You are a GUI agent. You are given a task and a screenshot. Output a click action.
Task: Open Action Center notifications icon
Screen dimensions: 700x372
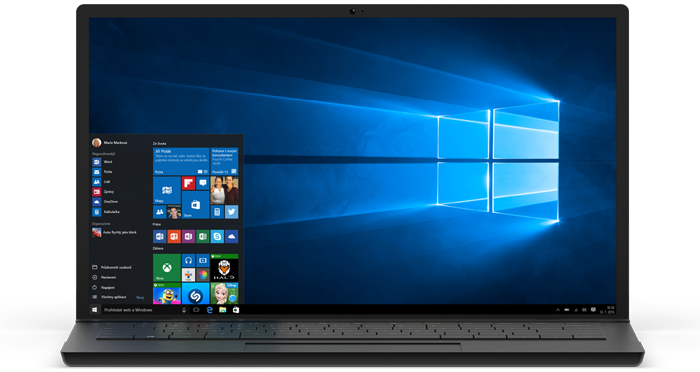tap(593, 309)
